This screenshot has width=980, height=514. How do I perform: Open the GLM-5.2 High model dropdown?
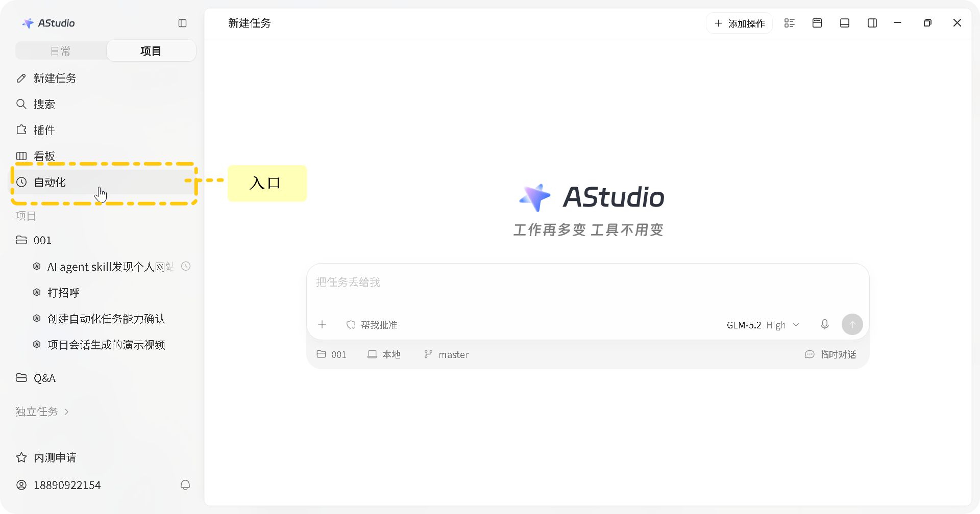(x=763, y=325)
